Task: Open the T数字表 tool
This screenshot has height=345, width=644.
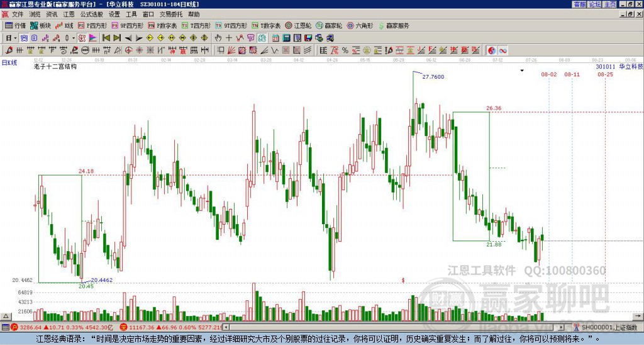Action: pyautogui.click(x=266, y=25)
